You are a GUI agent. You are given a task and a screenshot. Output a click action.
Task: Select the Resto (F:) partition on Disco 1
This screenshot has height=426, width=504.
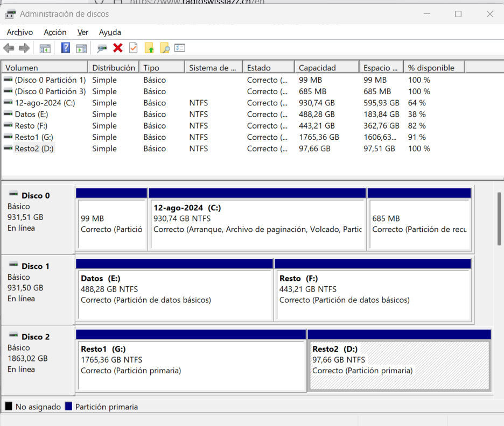click(373, 294)
